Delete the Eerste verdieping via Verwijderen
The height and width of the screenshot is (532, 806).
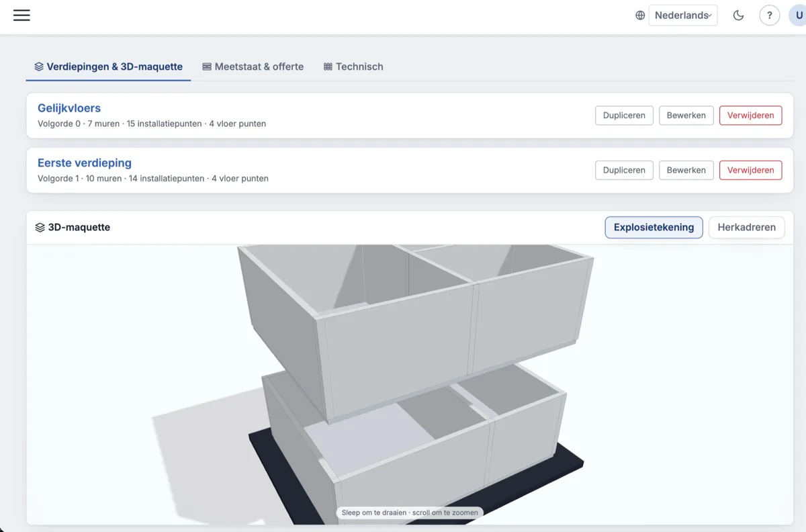click(x=750, y=170)
